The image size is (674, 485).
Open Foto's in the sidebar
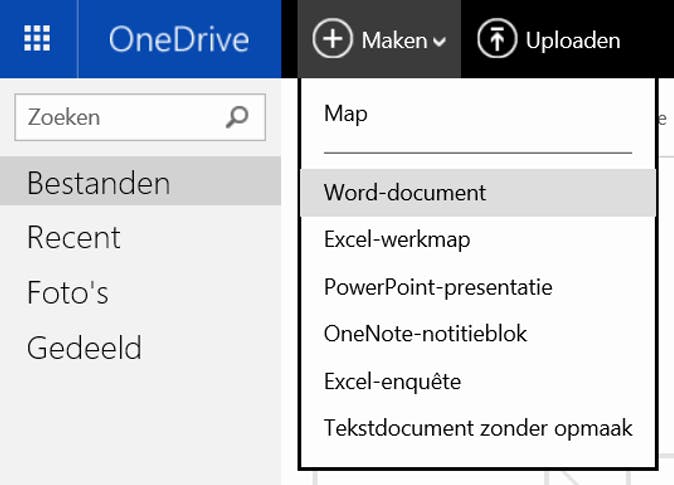[x=68, y=293]
